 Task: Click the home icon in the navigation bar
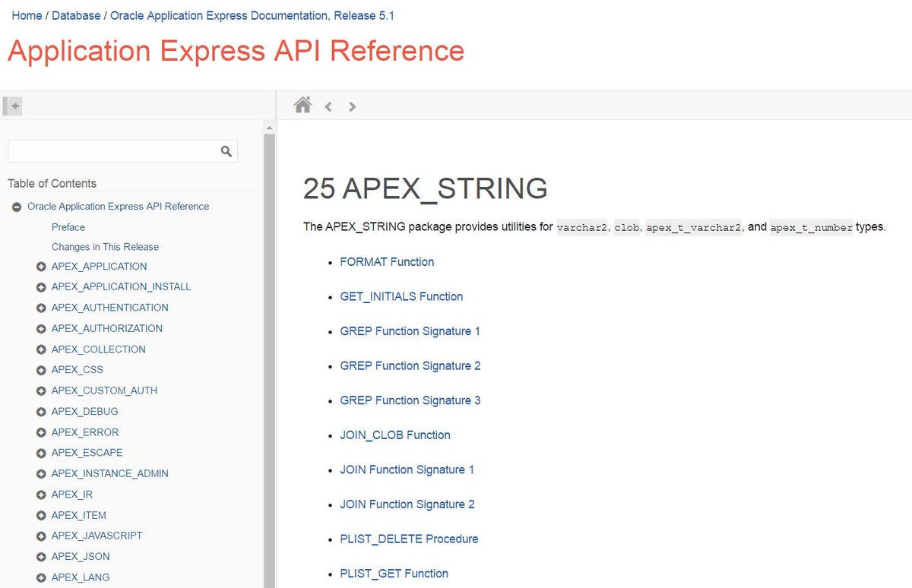[302, 105]
